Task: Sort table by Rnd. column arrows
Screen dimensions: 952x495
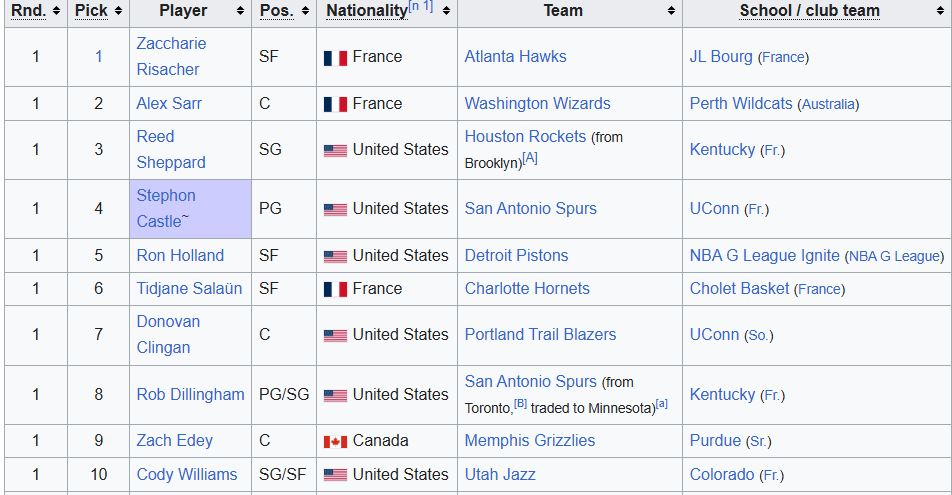Action: (x=56, y=11)
